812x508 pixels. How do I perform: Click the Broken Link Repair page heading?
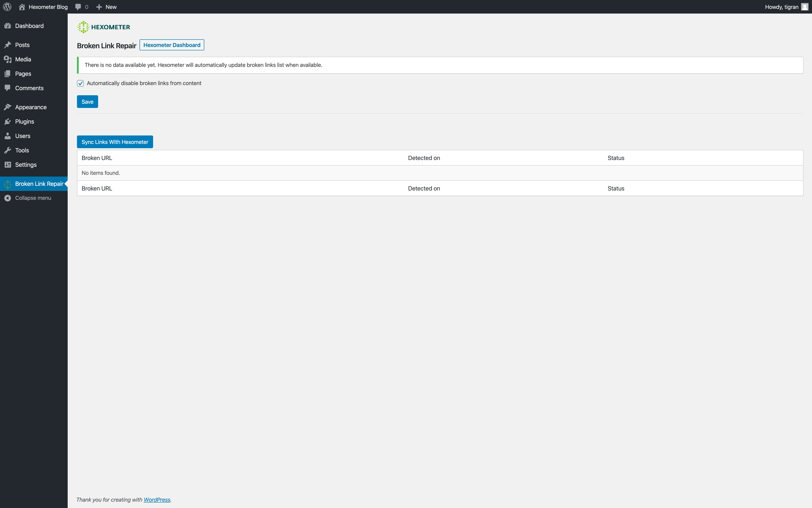106,46
